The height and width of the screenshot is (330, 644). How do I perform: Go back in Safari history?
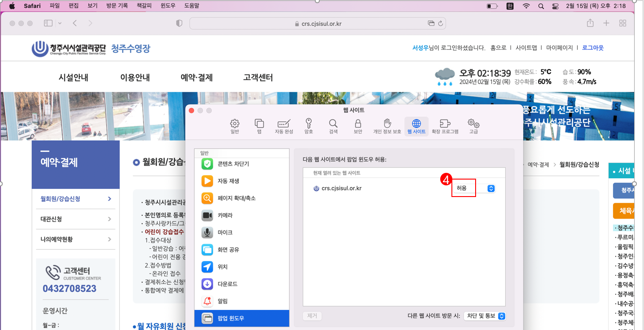tap(75, 23)
